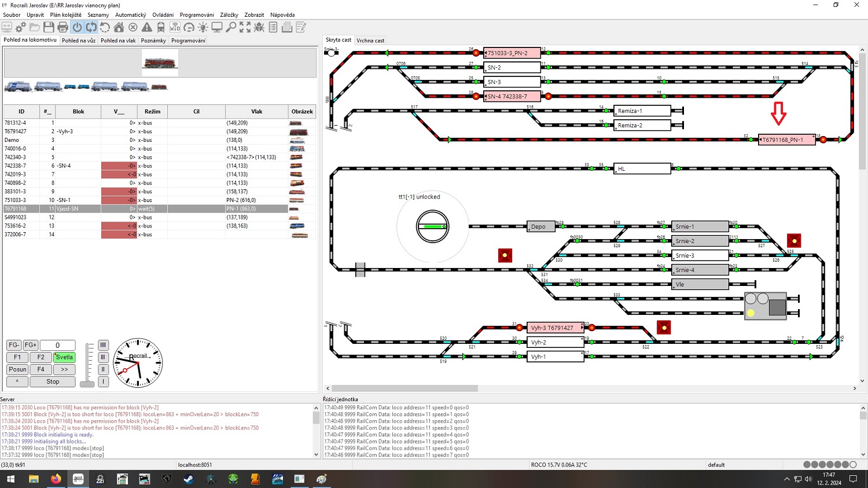Image resolution: width=868 pixels, height=488 pixels.
Task: Click the ^ direction button
Action: pos(17,381)
